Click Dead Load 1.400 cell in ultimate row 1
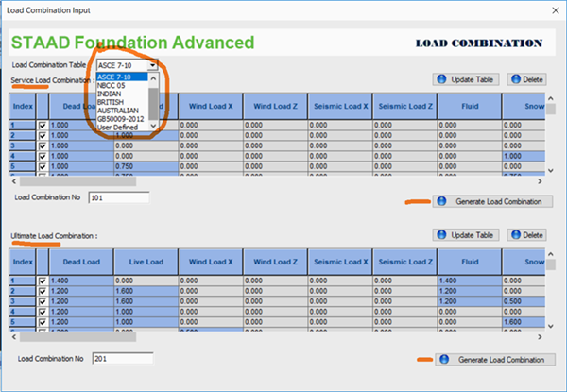 pos(81,281)
